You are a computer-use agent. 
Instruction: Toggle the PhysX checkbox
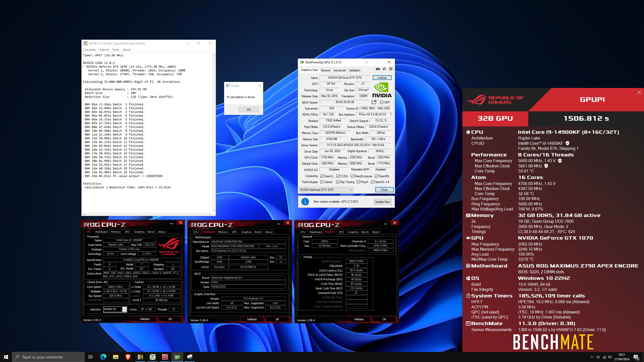click(x=358, y=182)
